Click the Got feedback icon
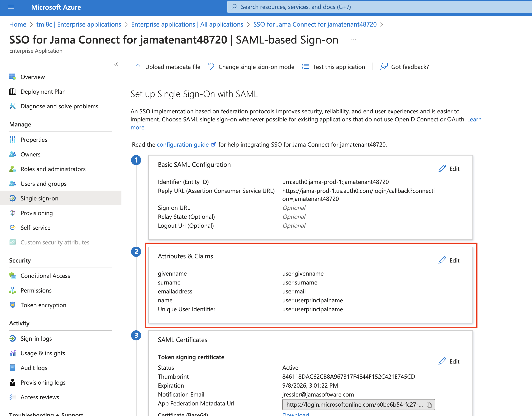This screenshot has height=416, width=532. (384, 66)
